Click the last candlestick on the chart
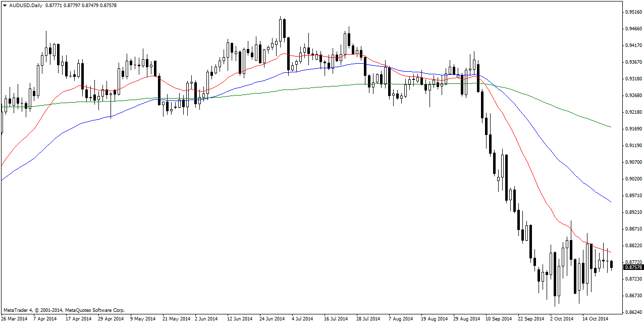The height and width of the screenshot is (323, 644). pos(611,264)
